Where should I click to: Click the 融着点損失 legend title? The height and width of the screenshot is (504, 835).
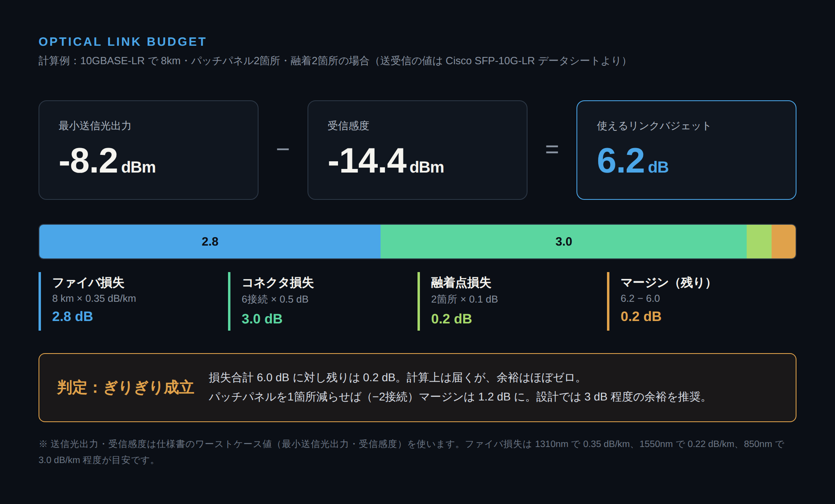(x=461, y=282)
